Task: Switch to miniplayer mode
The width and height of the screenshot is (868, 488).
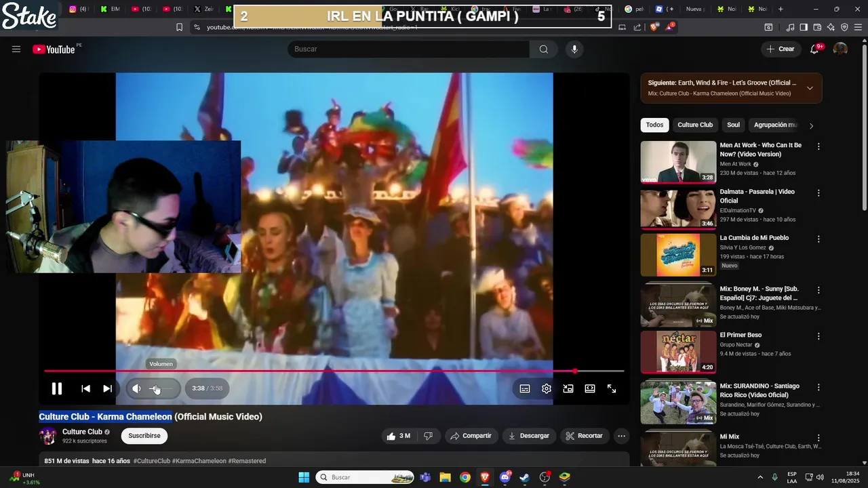Action: [568, 388]
